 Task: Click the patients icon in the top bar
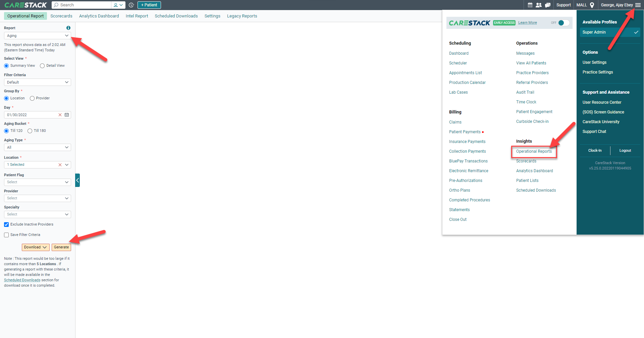539,5
